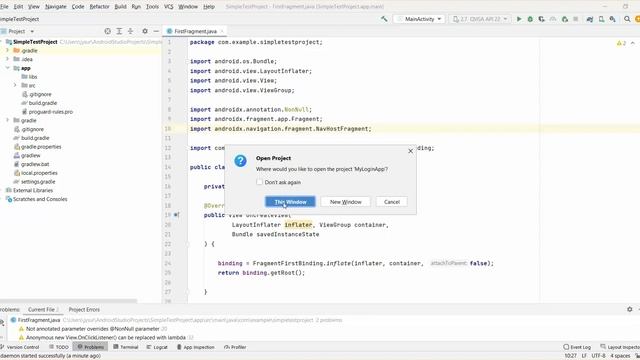
Task: Click Expand All icon in Project panel
Action: (119, 31)
